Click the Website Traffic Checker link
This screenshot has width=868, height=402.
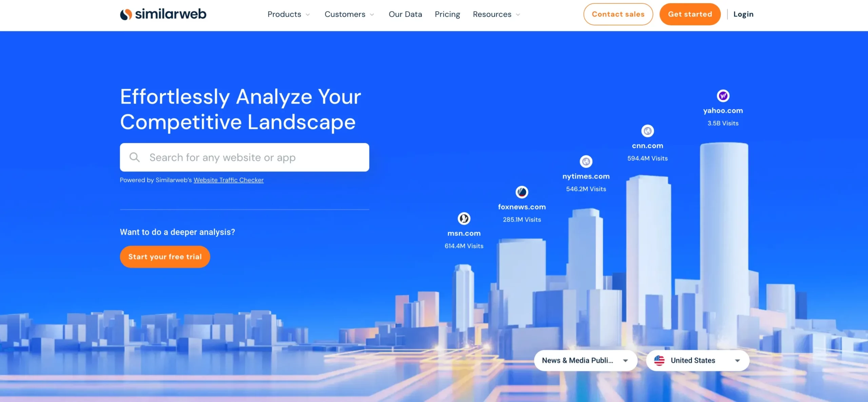[228, 179]
